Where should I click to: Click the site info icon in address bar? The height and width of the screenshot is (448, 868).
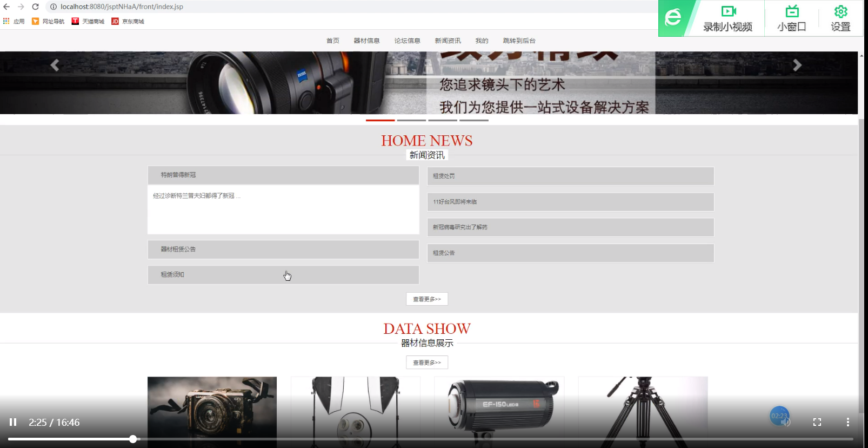[x=54, y=6]
